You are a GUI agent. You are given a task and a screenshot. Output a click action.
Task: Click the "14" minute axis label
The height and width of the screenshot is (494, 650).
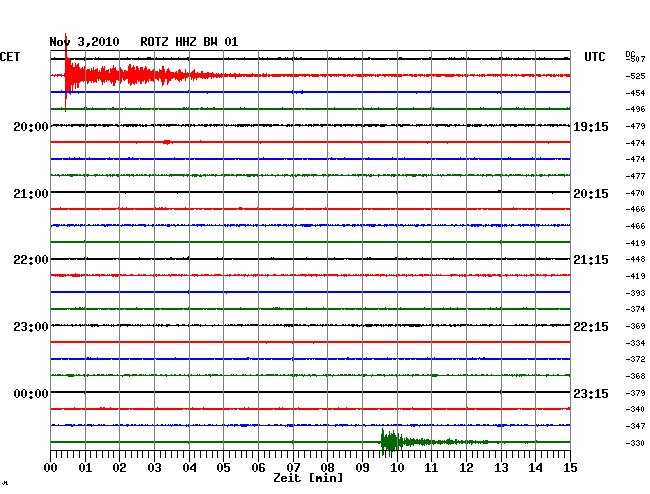tap(535, 468)
